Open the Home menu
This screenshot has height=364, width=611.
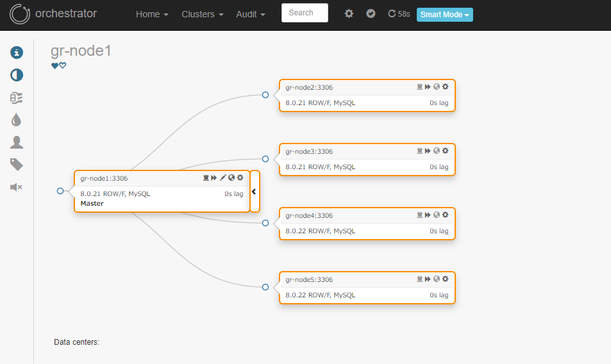click(152, 14)
